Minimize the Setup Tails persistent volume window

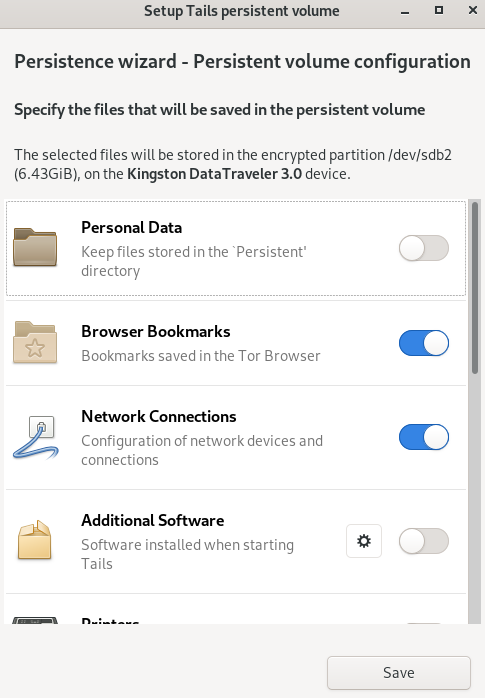[x=405, y=11]
